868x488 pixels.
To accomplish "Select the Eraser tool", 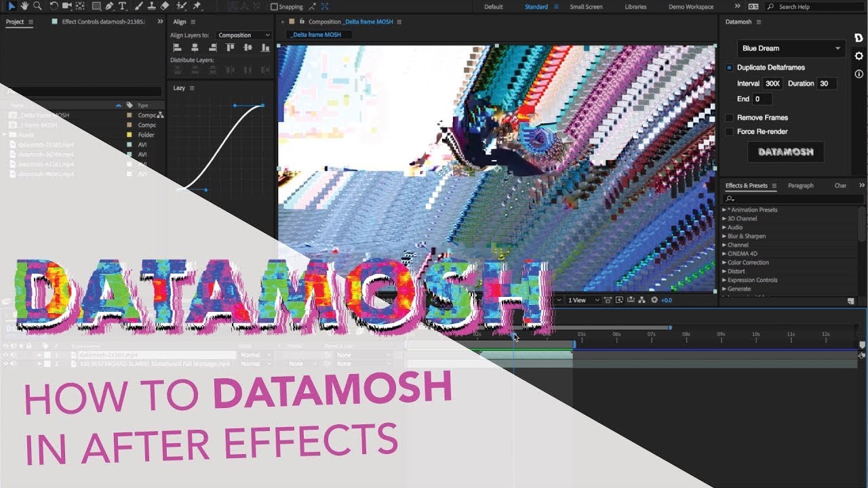I will coord(165,6).
